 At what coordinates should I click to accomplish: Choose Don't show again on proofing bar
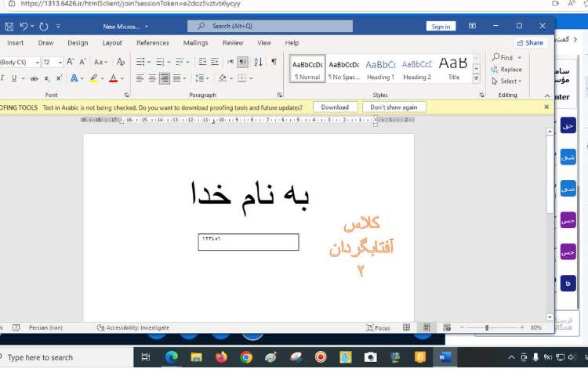click(x=394, y=107)
